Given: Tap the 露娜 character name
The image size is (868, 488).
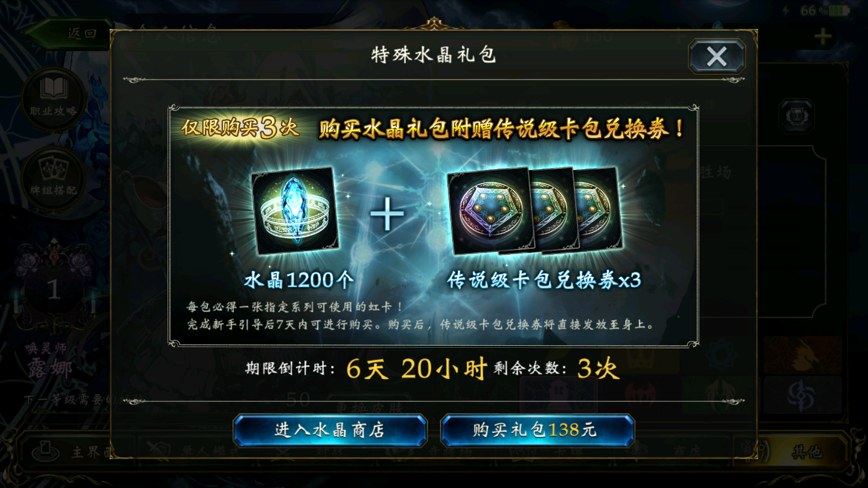Looking at the screenshot, I should [49, 367].
